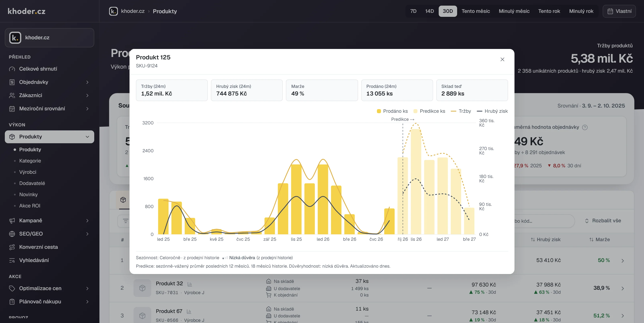The height and width of the screenshot is (323, 644).
Task: Sort table by Marže column
Action: (599, 239)
